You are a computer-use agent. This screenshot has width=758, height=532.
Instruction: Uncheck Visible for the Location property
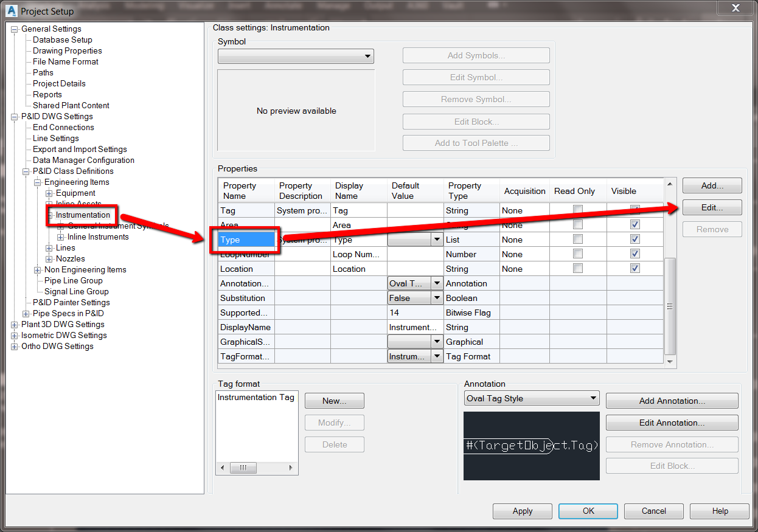click(635, 268)
